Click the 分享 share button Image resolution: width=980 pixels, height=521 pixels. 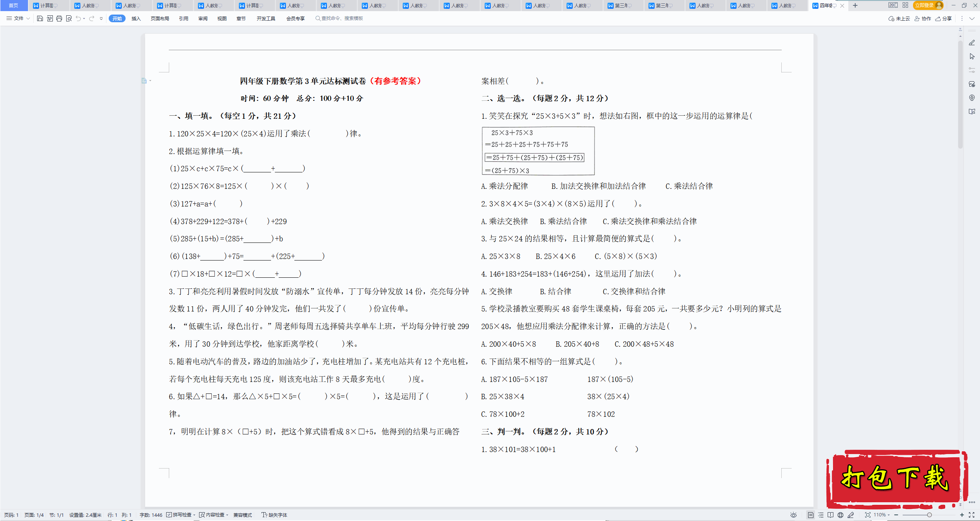point(943,18)
